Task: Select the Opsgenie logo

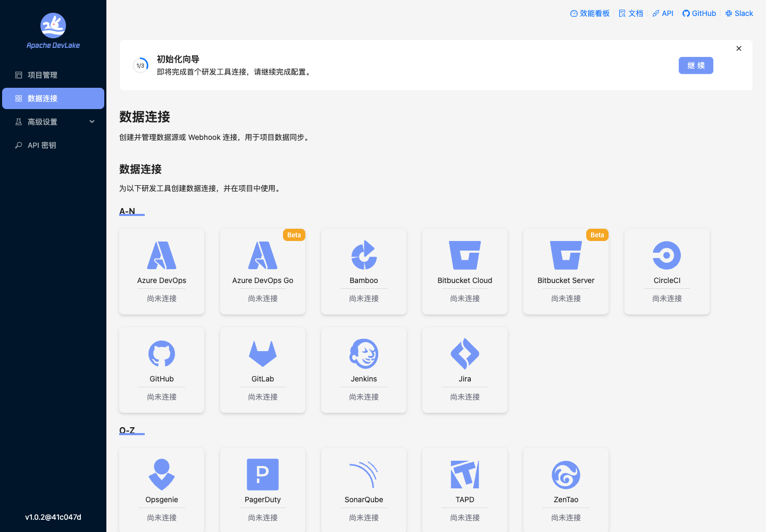Action: (162, 475)
